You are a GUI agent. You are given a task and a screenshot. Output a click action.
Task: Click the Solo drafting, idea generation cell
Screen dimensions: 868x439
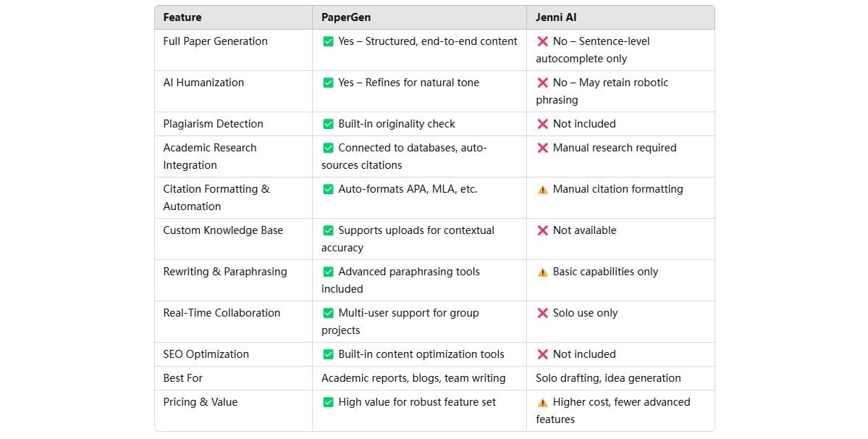[608, 378]
